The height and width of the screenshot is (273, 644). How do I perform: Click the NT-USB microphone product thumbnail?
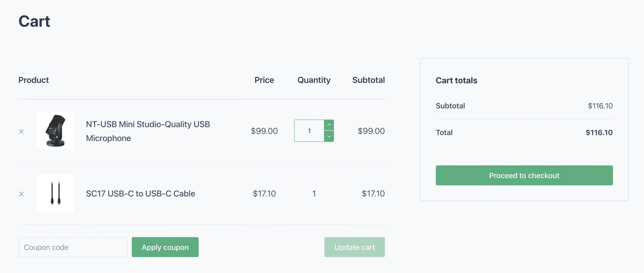point(55,131)
